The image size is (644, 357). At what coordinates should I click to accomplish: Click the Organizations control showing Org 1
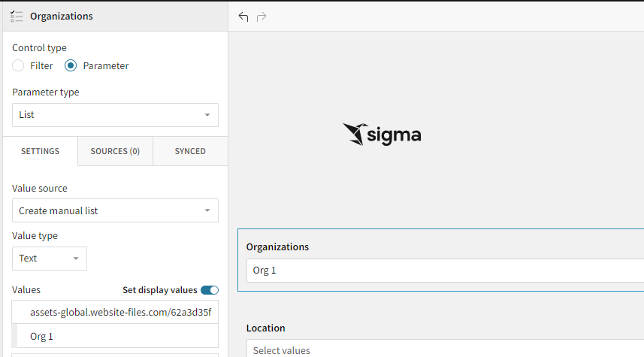click(x=443, y=271)
